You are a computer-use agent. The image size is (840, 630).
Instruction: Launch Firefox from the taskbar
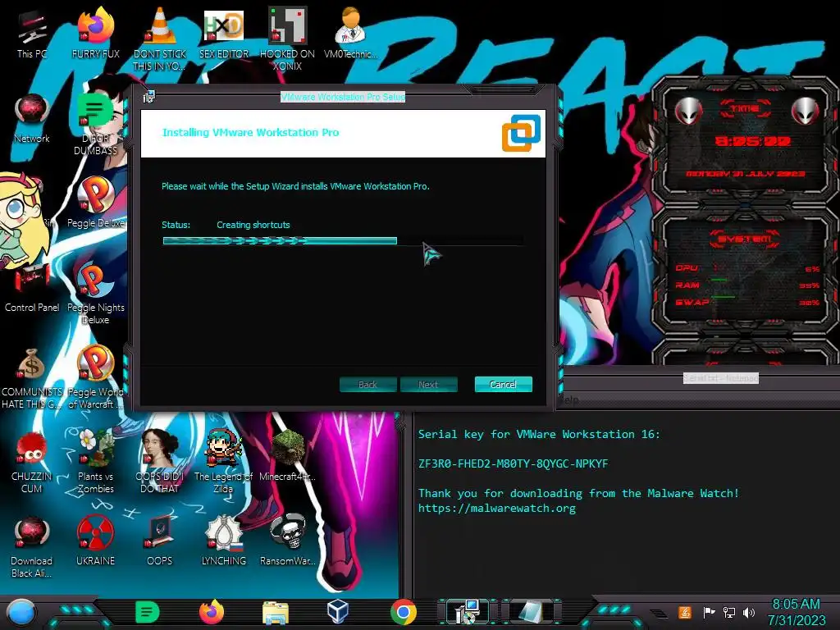click(212, 612)
